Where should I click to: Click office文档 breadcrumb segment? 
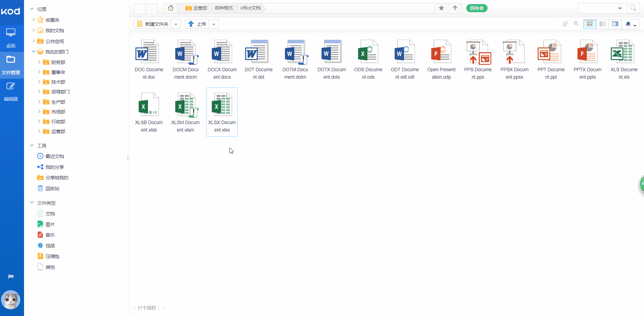pyautogui.click(x=251, y=8)
